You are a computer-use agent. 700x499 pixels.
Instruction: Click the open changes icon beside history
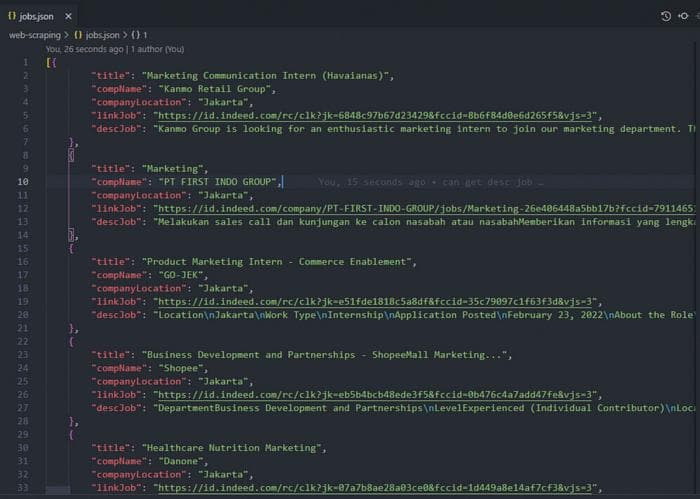683,16
